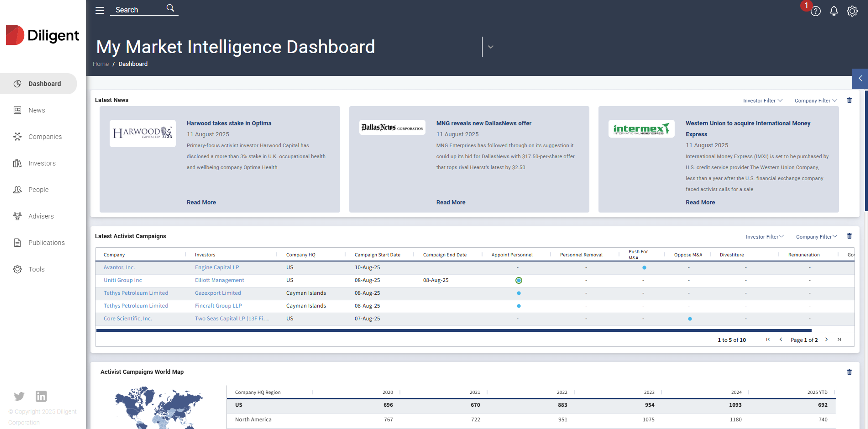Click the search magnifier icon
The width and height of the screenshot is (868, 429).
click(x=170, y=8)
